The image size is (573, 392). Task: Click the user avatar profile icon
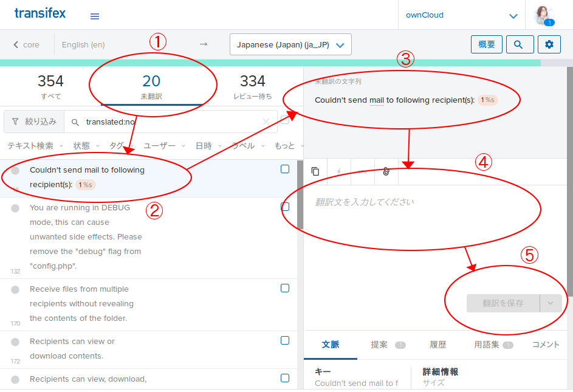click(543, 15)
